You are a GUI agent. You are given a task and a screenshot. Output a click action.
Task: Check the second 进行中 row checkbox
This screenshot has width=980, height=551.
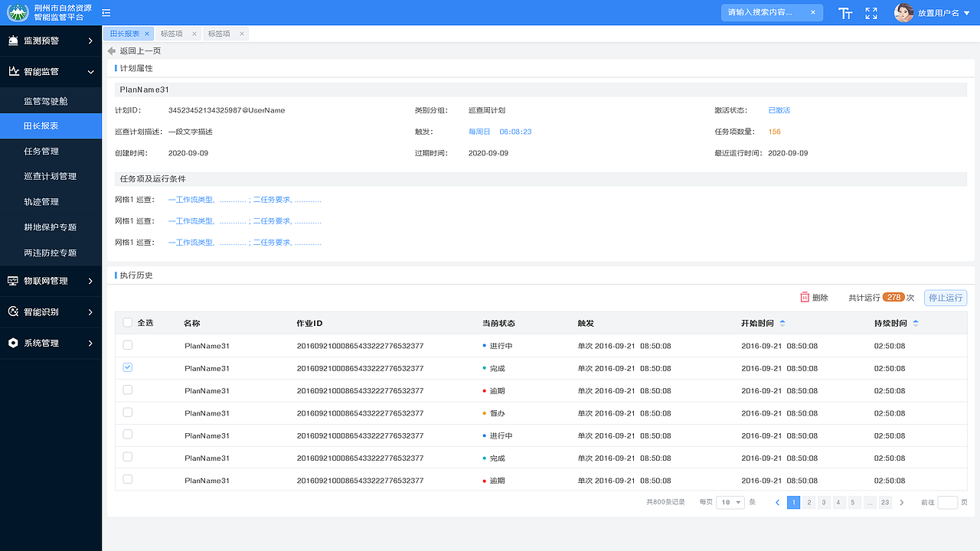128,434
